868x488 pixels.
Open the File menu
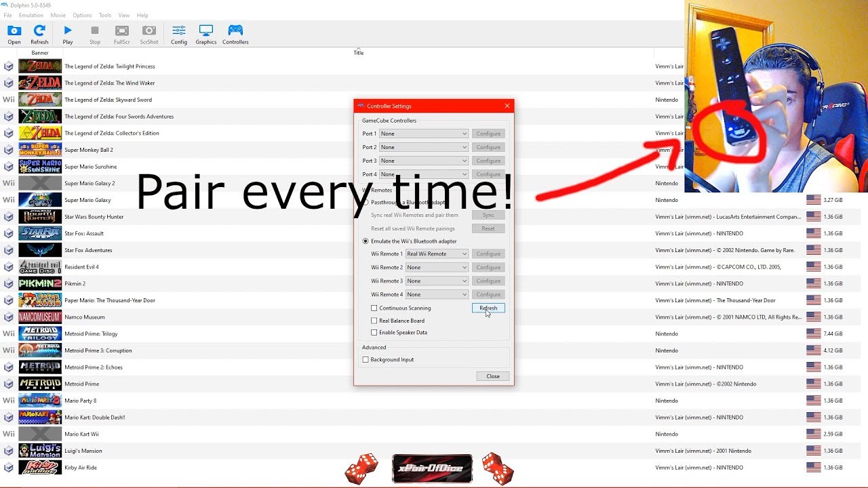tap(7, 15)
